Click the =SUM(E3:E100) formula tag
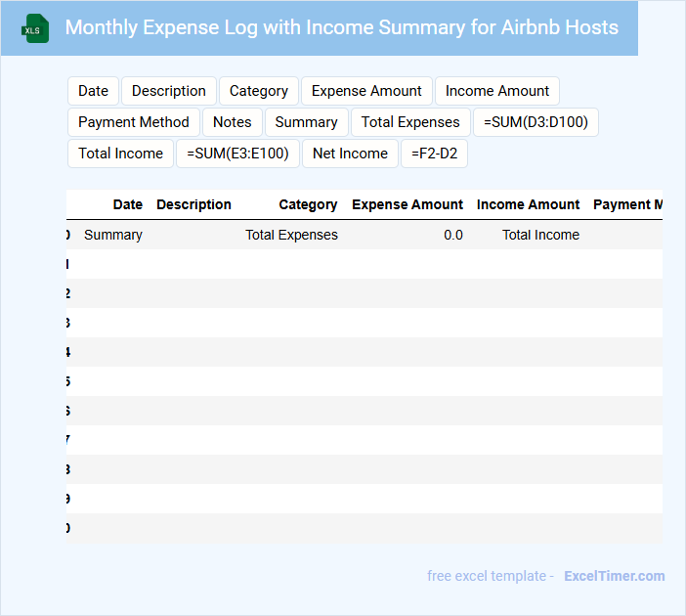The height and width of the screenshot is (616, 686). (x=237, y=154)
